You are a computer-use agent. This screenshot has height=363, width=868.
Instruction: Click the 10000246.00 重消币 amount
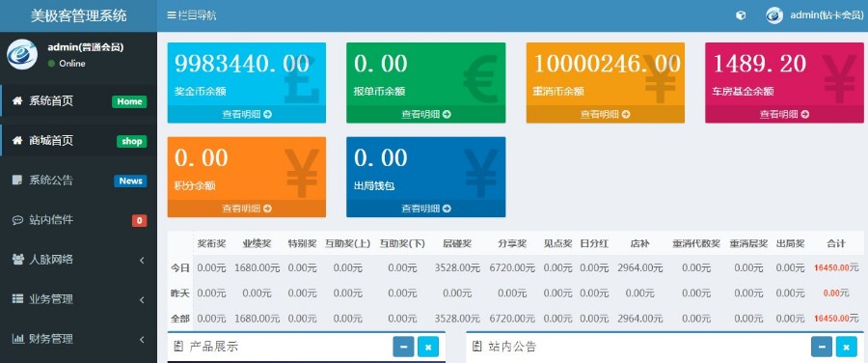pos(607,64)
